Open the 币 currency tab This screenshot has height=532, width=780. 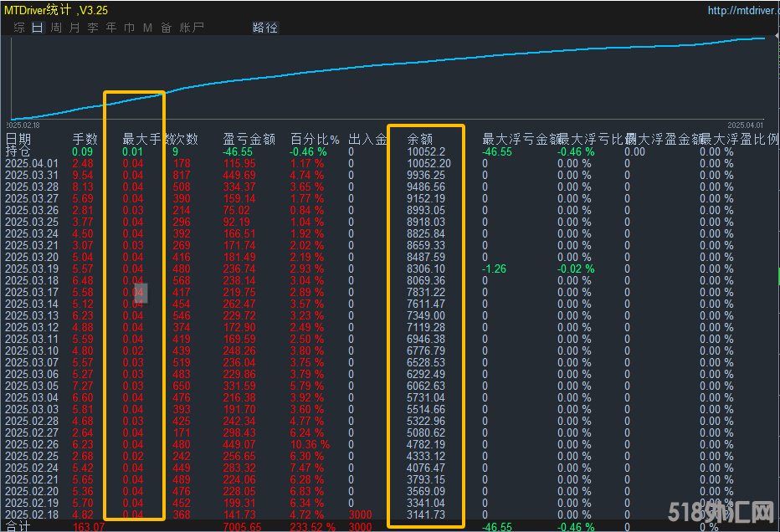click(130, 28)
